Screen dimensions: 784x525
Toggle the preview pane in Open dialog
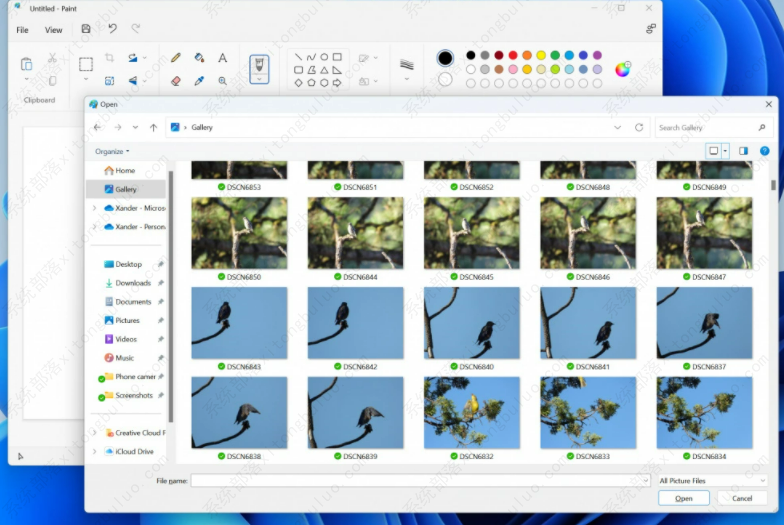pyautogui.click(x=744, y=151)
